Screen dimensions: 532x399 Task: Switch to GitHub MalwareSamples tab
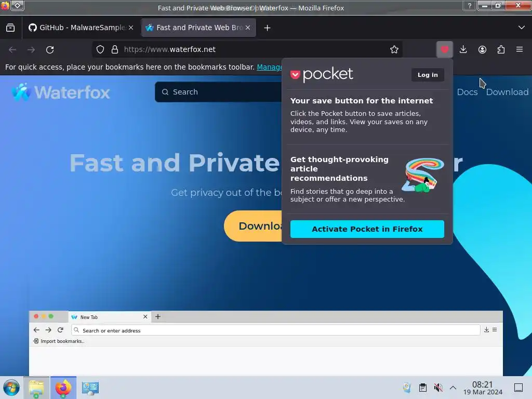[82, 28]
